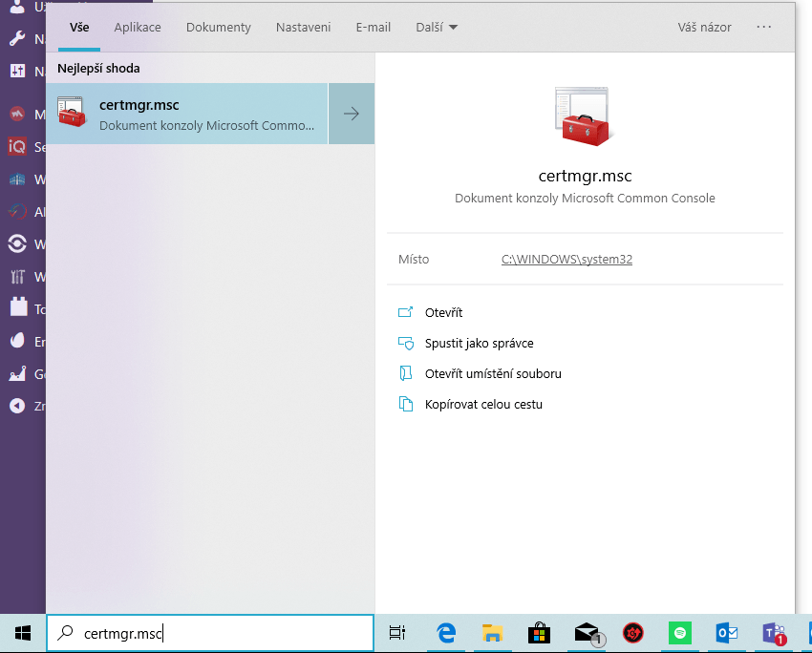Click the calendar block icon in sidebar
The height and width of the screenshot is (653, 812).
(x=19, y=306)
